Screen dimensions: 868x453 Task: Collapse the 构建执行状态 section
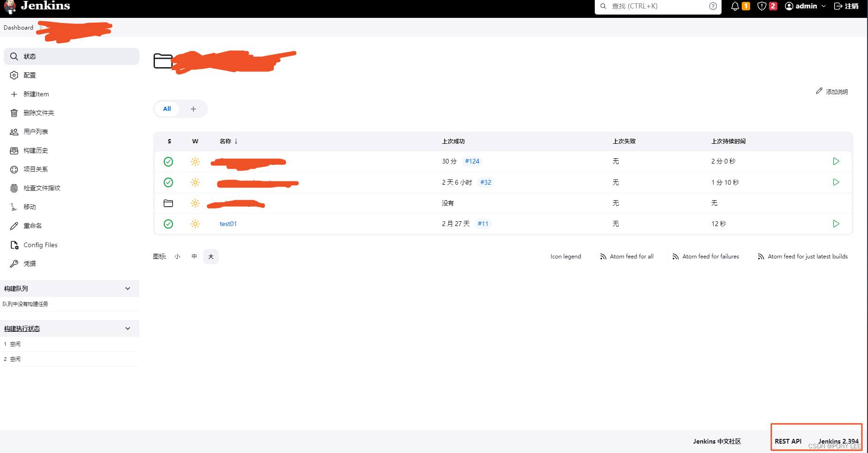(x=128, y=328)
